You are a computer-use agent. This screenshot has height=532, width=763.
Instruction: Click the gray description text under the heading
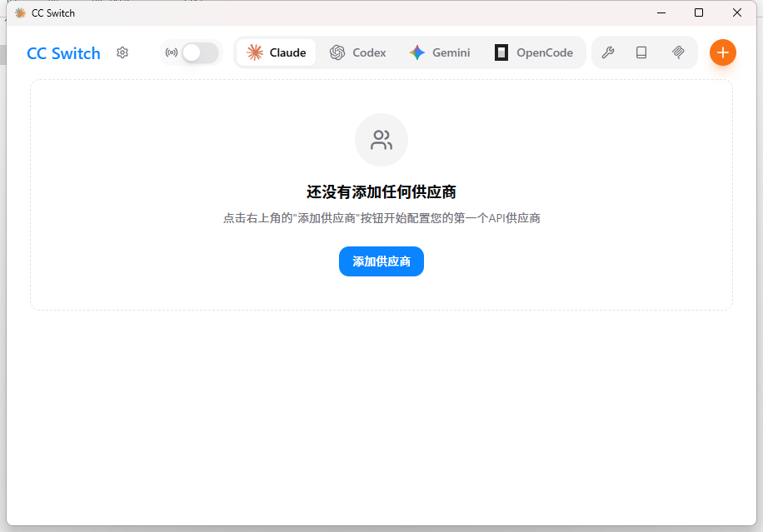[381, 218]
